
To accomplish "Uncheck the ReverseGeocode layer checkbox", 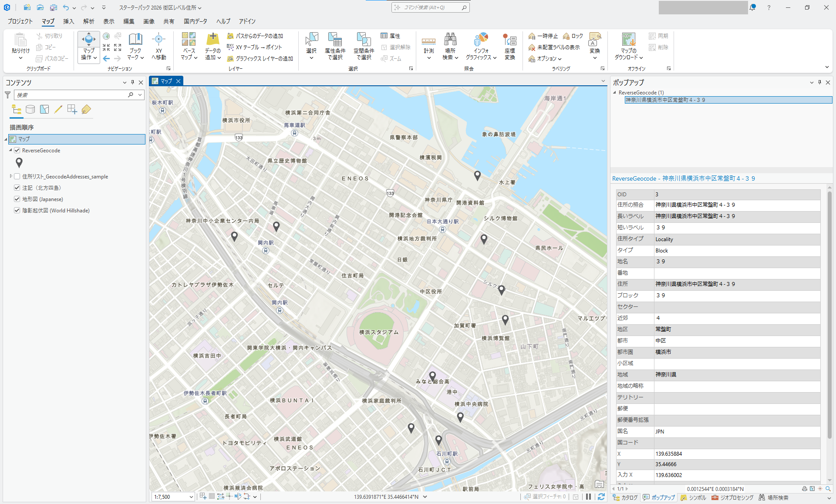I will [x=17, y=150].
